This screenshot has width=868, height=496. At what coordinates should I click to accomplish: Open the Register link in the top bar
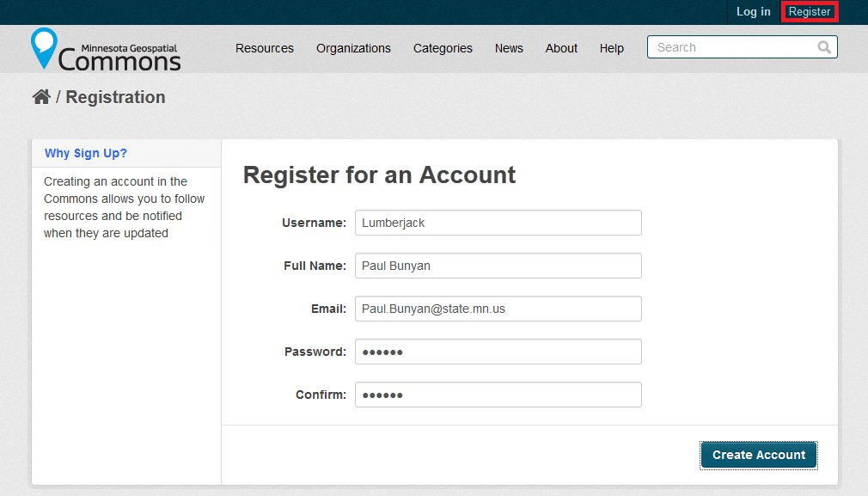(810, 12)
